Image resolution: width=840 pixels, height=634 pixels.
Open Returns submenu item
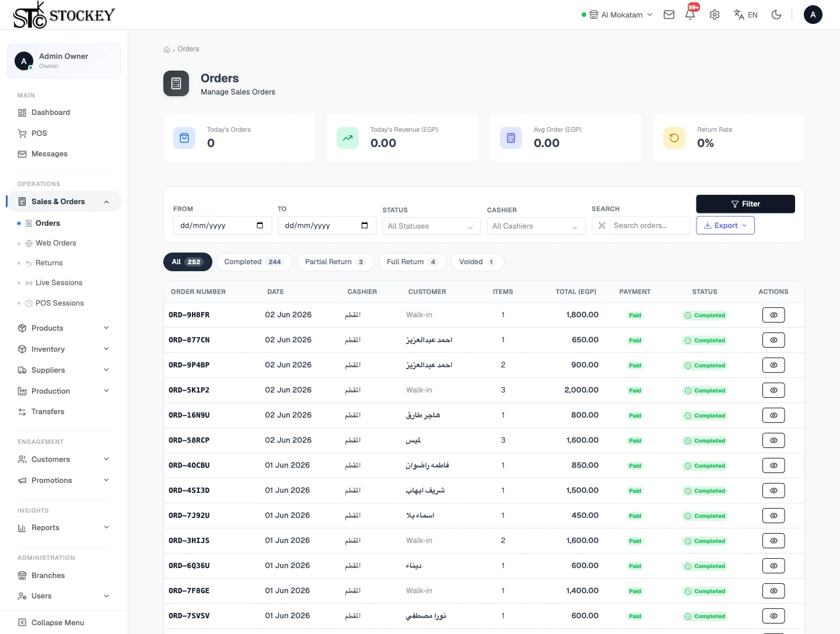point(49,263)
